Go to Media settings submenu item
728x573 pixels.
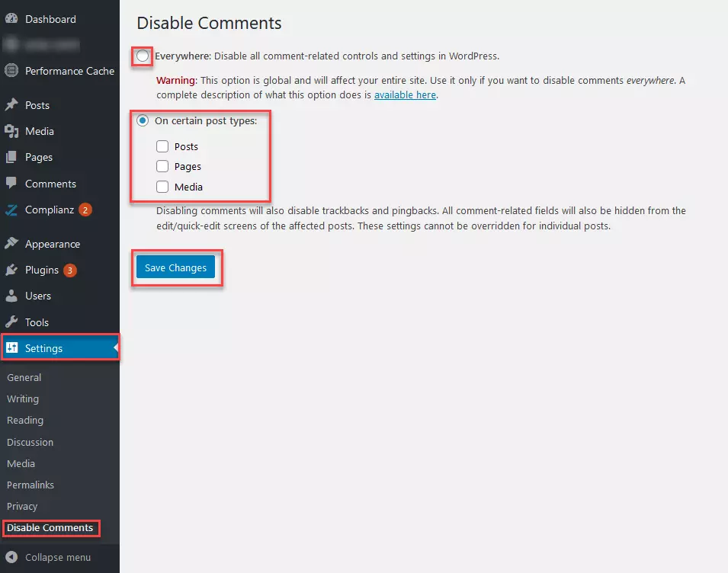21,463
